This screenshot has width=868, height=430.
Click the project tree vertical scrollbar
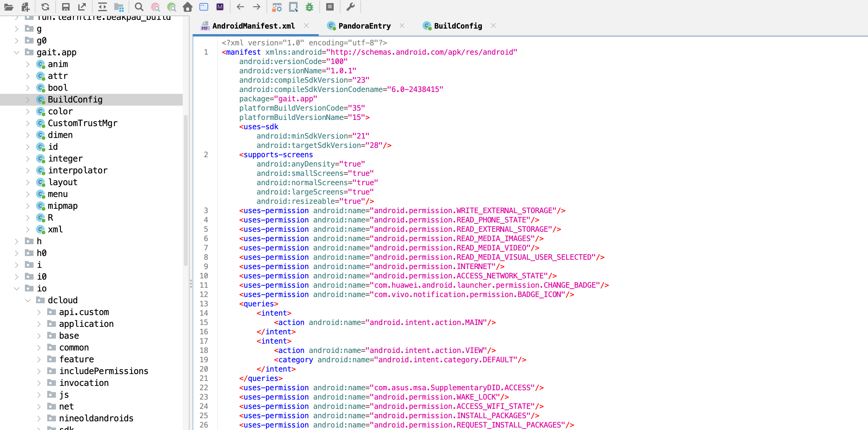[x=186, y=190]
